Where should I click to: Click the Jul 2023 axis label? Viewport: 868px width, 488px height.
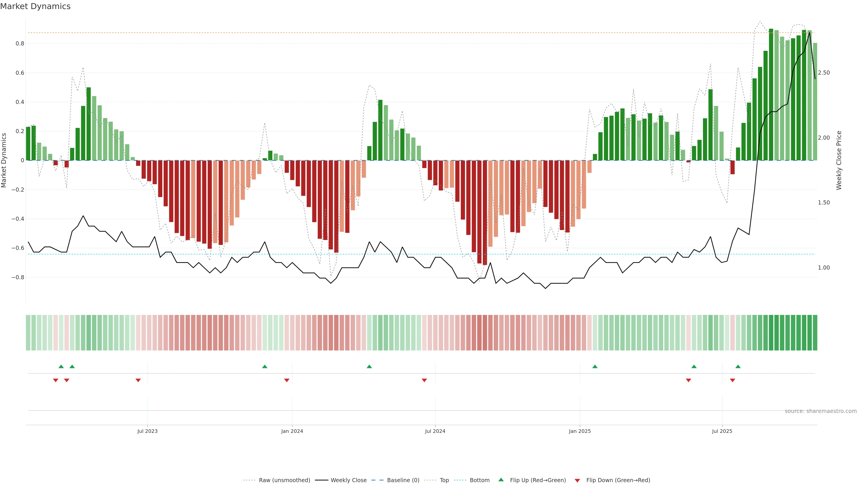(147, 431)
